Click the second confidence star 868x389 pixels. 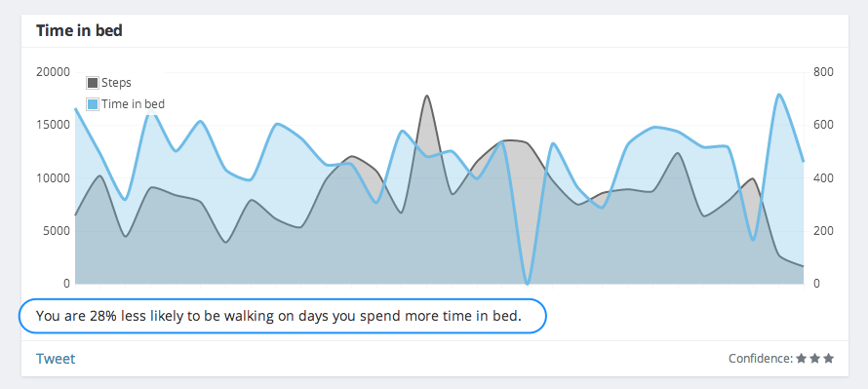tap(815, 359)
